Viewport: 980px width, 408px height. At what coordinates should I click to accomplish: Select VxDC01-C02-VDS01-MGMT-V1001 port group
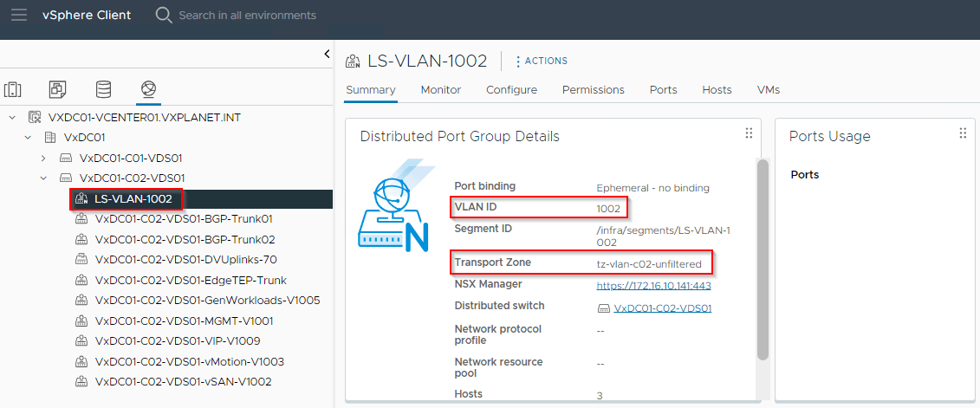[184, 321]
